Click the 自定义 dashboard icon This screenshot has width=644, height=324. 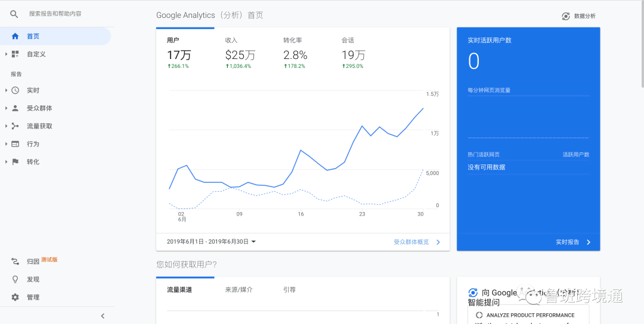point(15,54)
